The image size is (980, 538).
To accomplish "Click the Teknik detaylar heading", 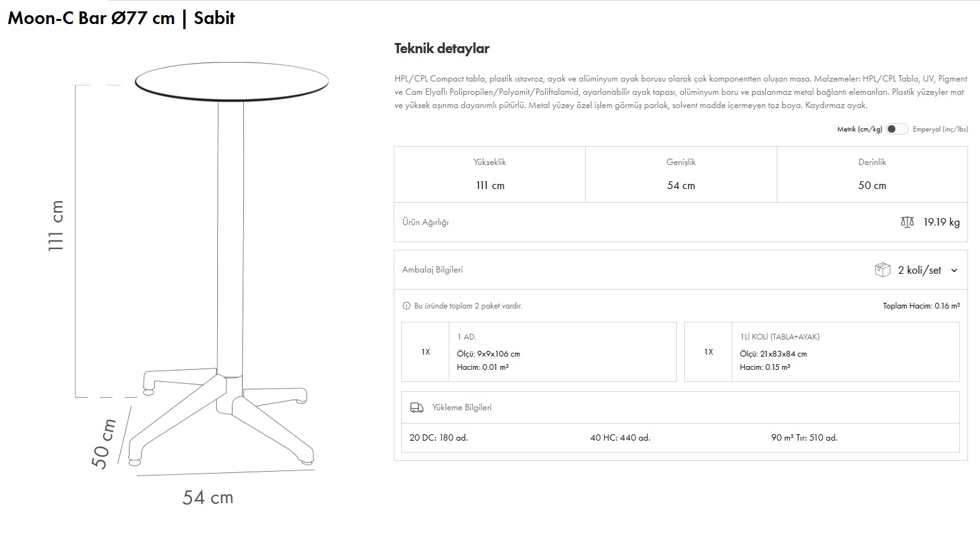I will [x=442, y=49].
